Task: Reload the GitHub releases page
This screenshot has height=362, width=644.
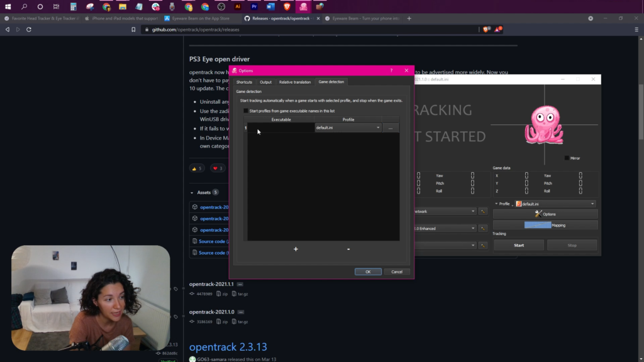Action: 29,30
